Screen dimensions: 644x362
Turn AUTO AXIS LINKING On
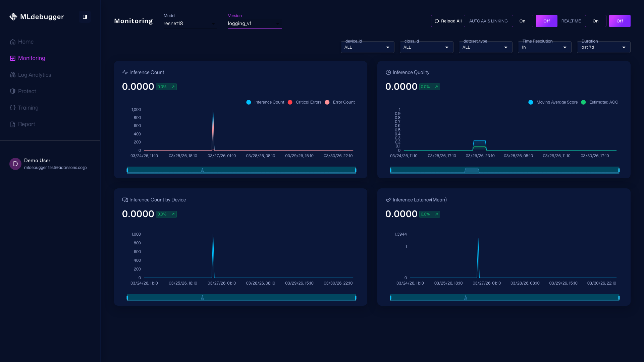(522, 21)
